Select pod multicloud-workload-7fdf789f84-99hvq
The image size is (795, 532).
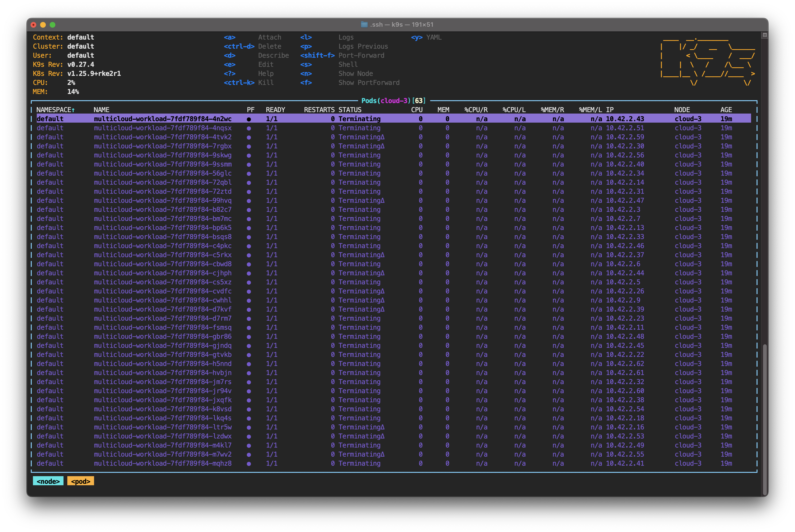click(x=394, y=201)
